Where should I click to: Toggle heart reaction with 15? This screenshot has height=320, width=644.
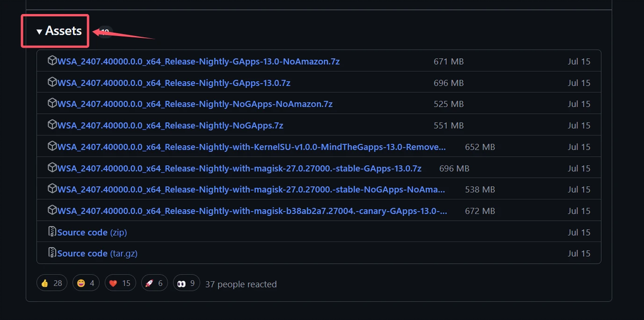pyautogui.click(x=120, y=283)
